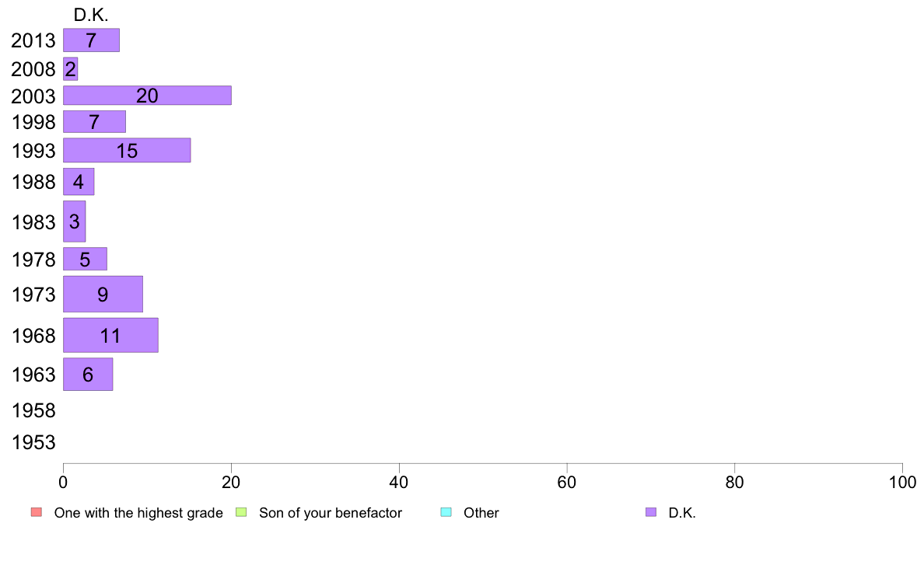Click the 1953 year axis label

click(33, 442)
